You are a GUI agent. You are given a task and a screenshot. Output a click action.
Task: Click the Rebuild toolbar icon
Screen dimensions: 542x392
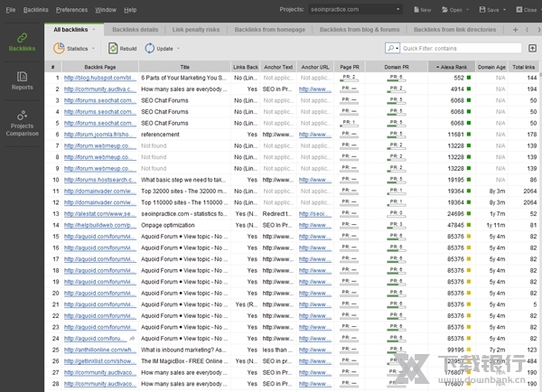tap(111, 48)
